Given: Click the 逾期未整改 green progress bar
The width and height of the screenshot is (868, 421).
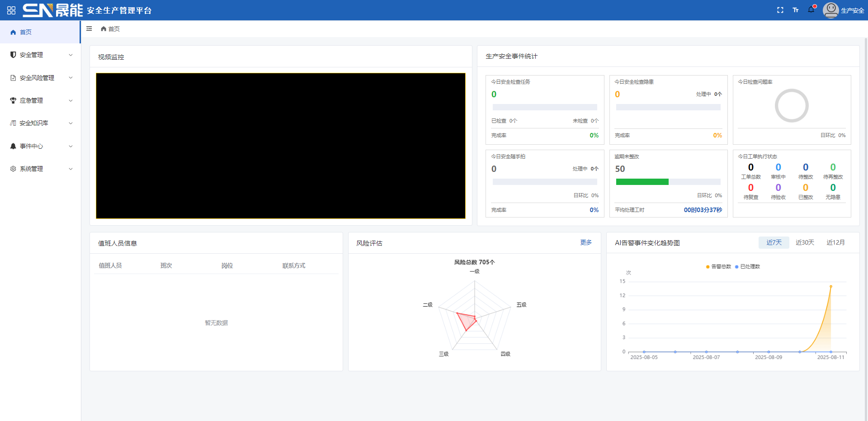Looking at the screenshot, I should coord(642,182).
